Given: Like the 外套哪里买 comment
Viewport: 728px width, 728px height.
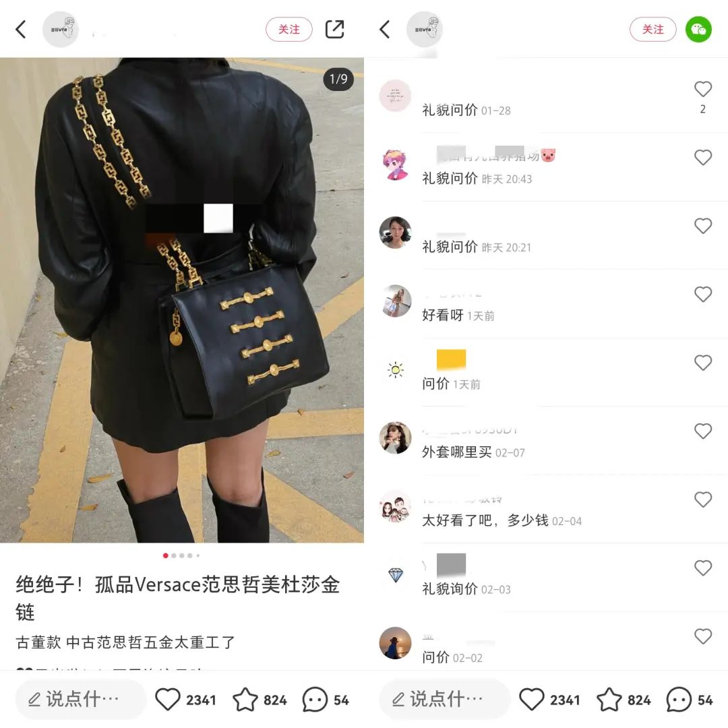Looking at the screenshot, I should pyautogui.click(x=703, y=431).
